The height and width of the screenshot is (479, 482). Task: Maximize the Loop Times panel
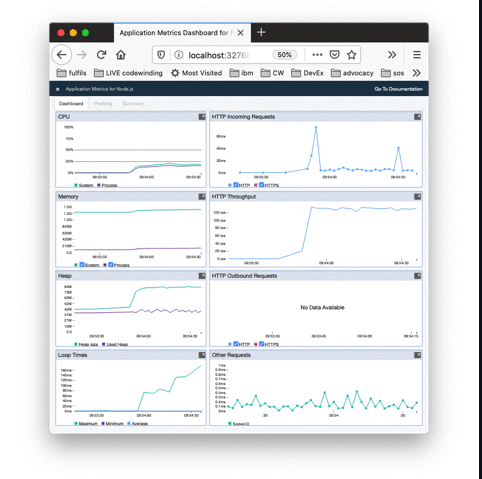click(x=202, y=355)
